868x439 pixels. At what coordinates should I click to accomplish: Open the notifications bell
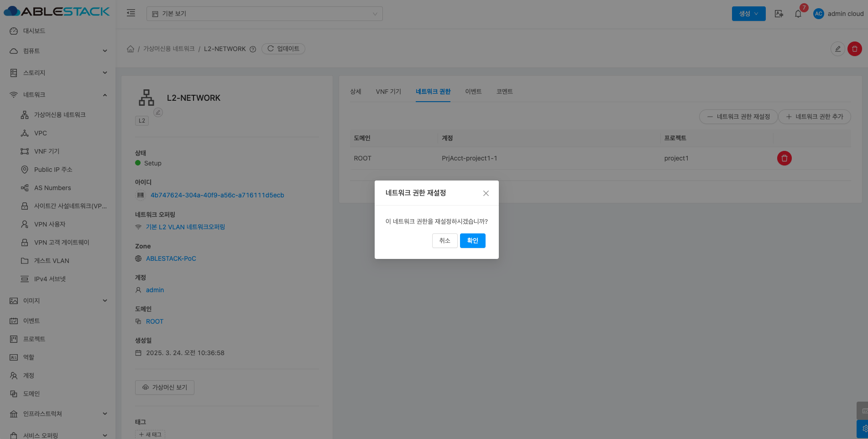(x=798, y=14)
